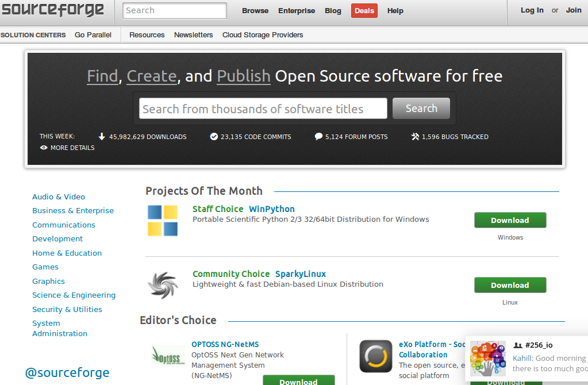Image resolution: width=588 pixels, height=385 pixels.
Task: Click the @sourceforge Twitter link
Action: (67, 372)
